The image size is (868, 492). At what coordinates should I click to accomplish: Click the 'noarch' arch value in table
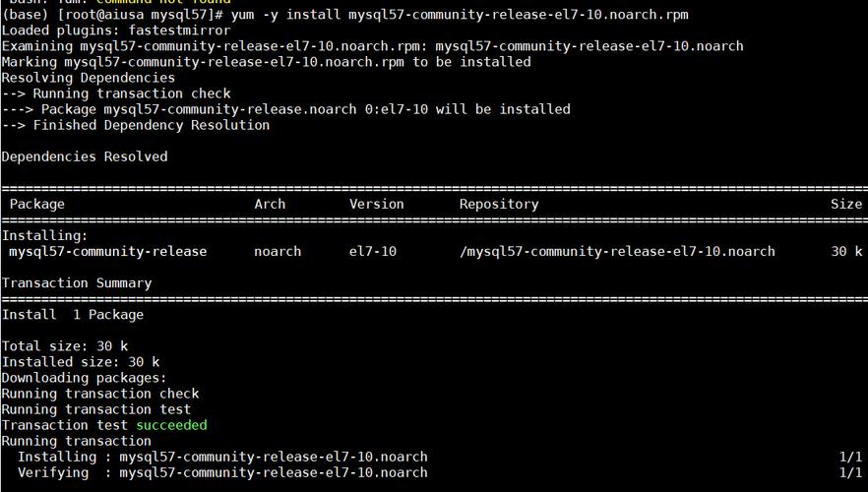point(278,251)
